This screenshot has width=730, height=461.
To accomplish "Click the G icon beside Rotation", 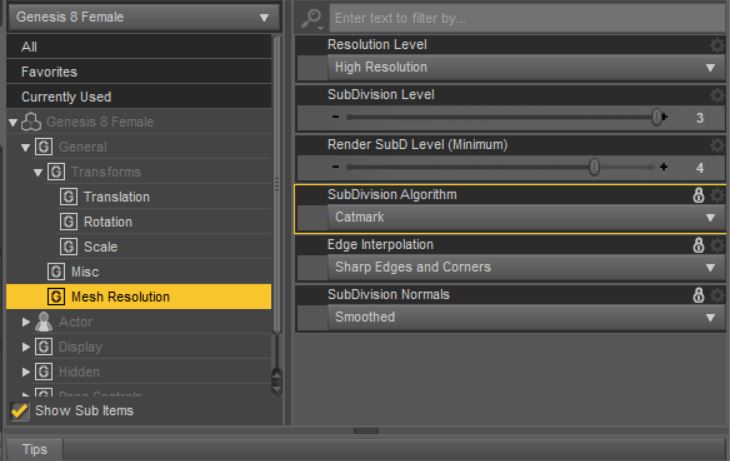I will (69, 222).
